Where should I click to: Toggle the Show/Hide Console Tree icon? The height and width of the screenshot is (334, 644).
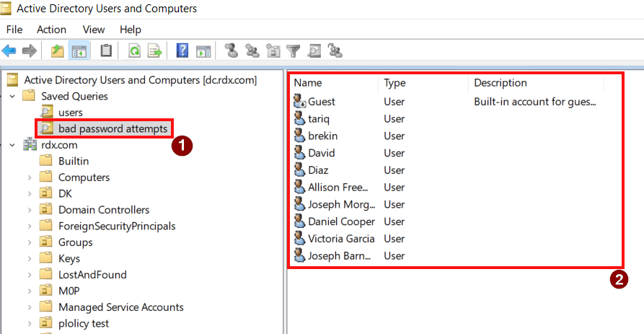(79, 51)
